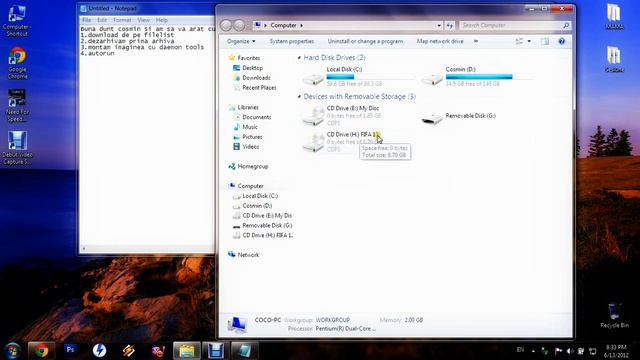Select Removable Disk (G:) in navigation tree
This screenshot has height=360, width=640.
click(x=267, y=225)
